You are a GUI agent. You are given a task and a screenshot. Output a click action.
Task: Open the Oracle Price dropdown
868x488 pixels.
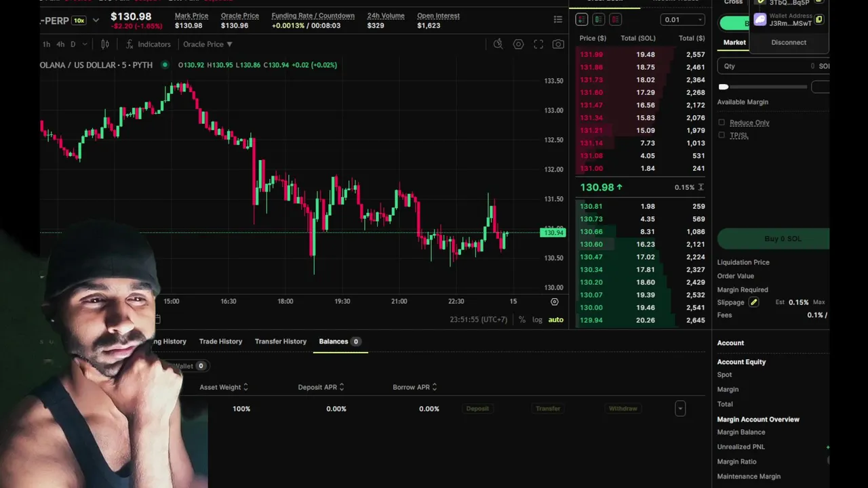pos(208,44)
